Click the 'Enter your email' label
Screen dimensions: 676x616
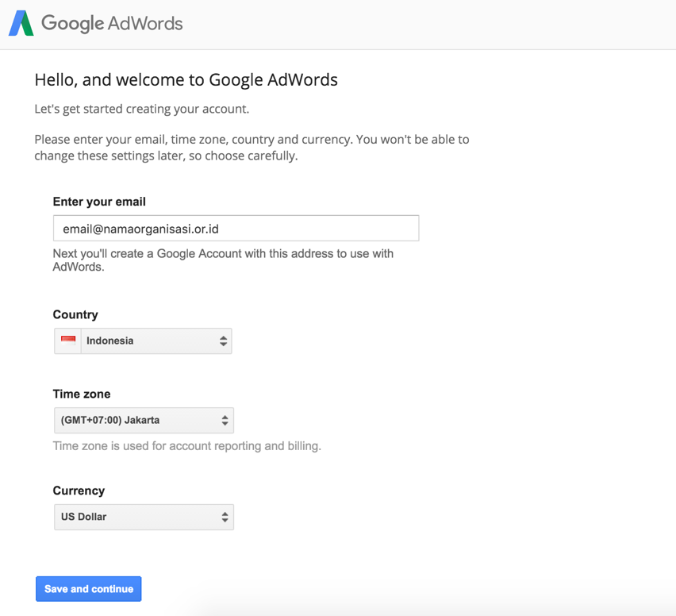tap(99, 202)
